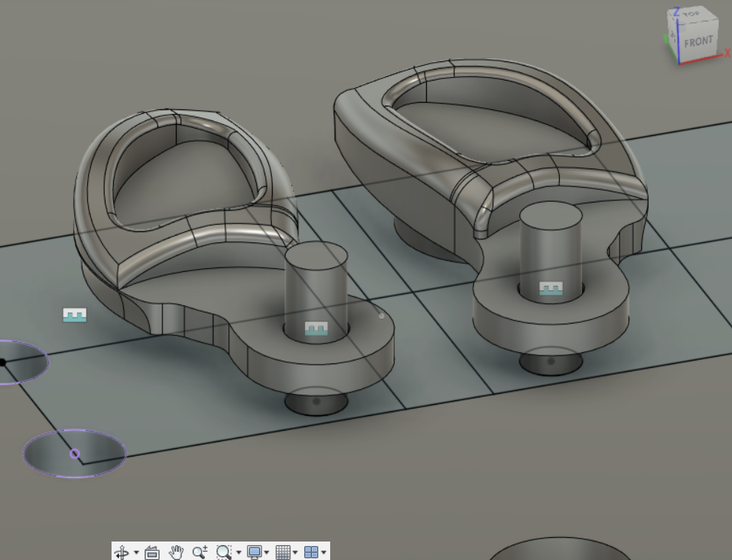
Task: Expand the Grid and Snaps dropdown arrow
Action: (295, 553)
